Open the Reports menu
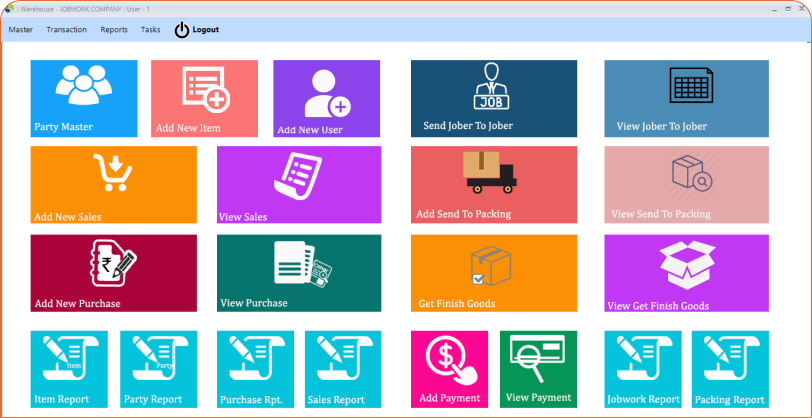This screenshot has width=812, height=418. click(x=114, y=30)
